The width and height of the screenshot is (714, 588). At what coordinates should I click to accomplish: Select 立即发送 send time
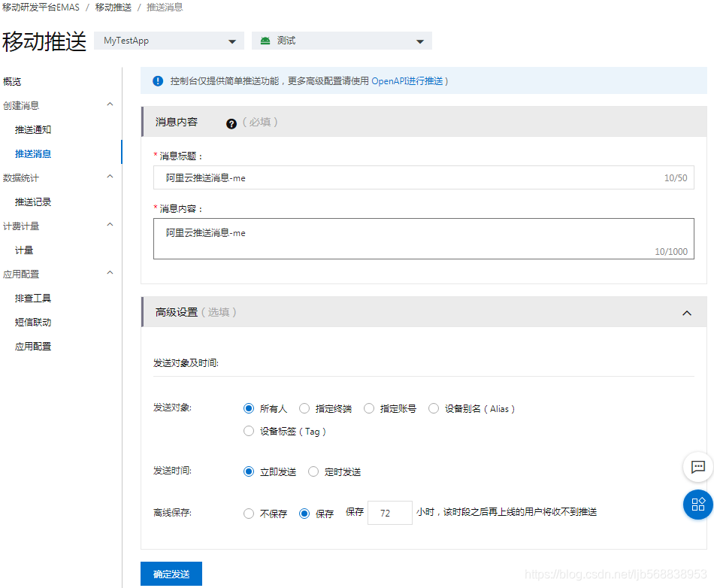[x=249, y=471]
